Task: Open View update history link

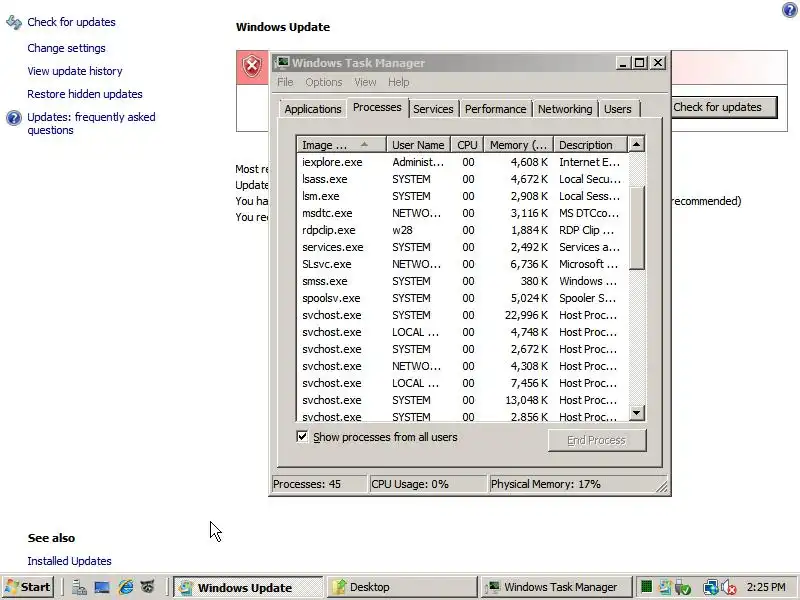Action: 75,71
